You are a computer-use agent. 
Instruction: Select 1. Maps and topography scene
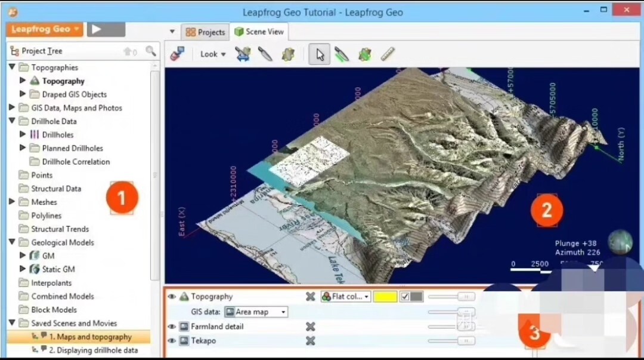coord(79,337)
